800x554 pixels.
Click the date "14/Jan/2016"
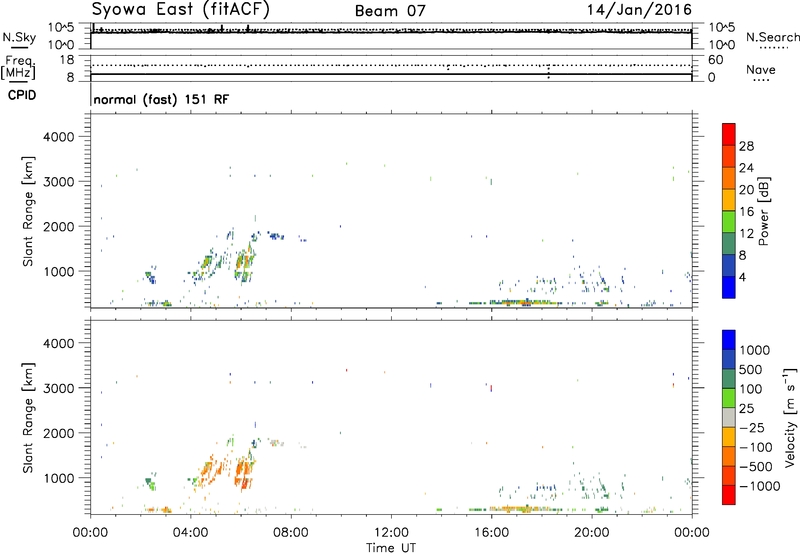click(639, 10)
